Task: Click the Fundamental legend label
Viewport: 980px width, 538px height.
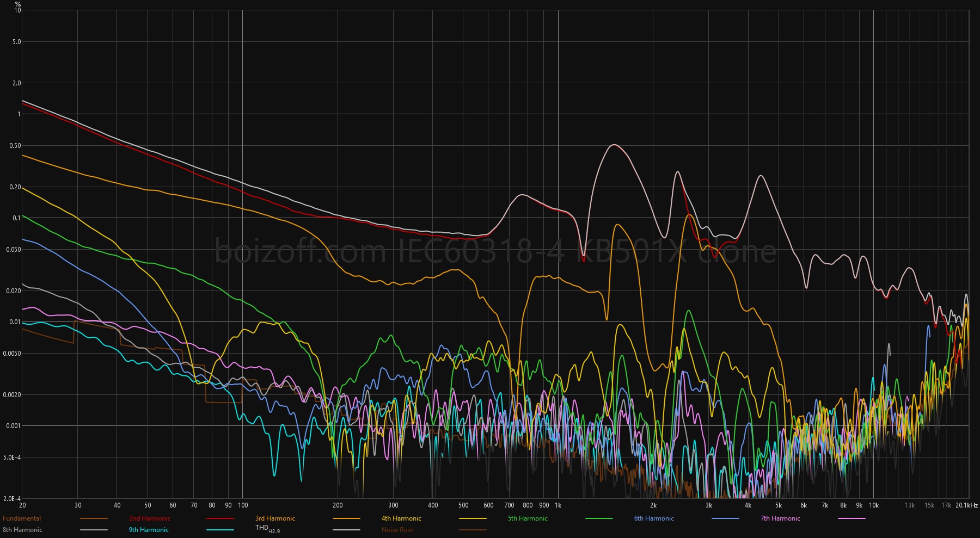Action: coord(22,518)
